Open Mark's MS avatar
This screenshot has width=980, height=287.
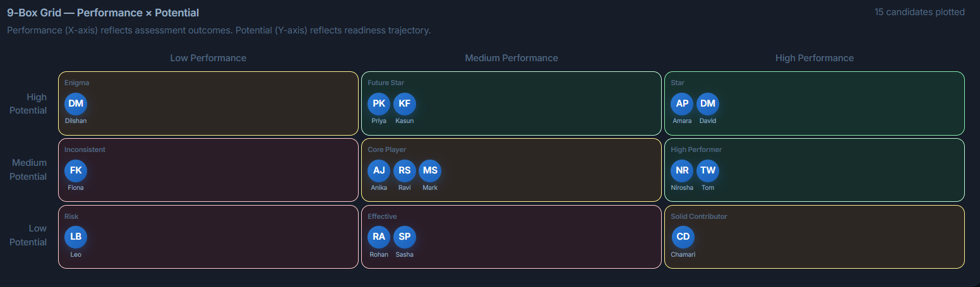(x=430, y=171)
